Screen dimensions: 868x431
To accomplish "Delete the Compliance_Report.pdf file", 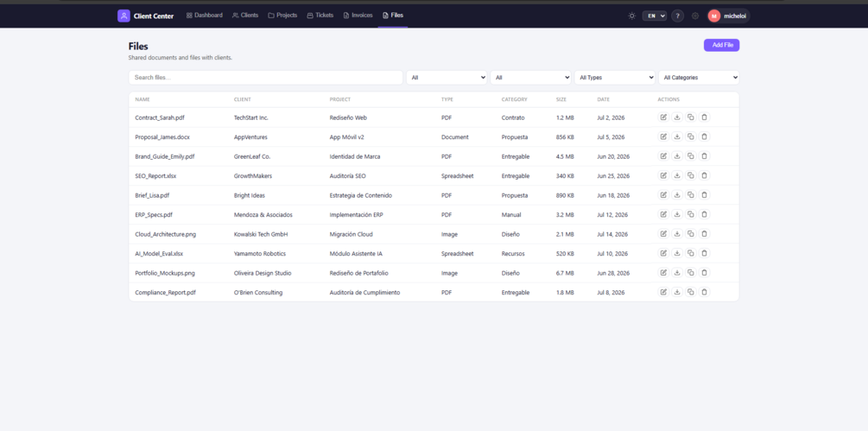I will pos(704,292).
